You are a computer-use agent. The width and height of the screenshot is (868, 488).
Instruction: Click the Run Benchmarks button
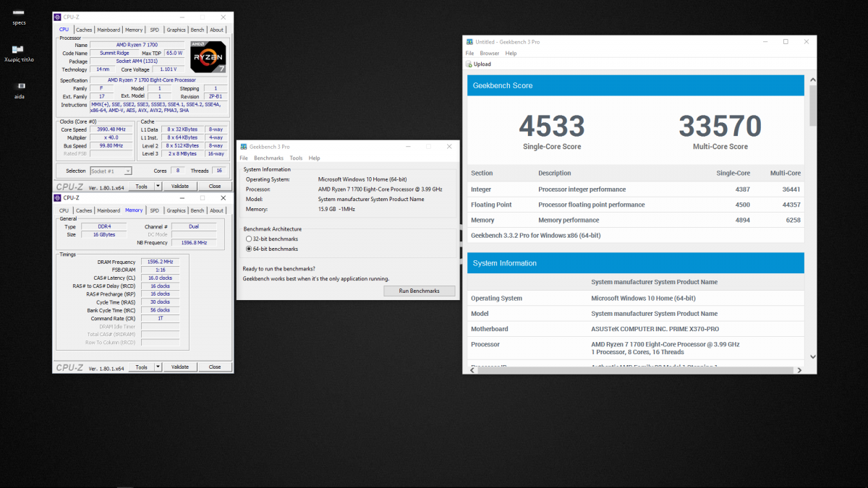(x=420, y=291)
